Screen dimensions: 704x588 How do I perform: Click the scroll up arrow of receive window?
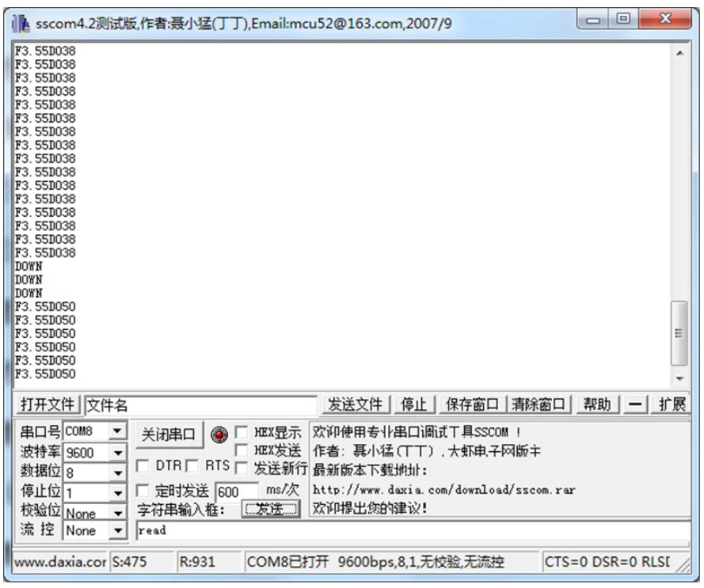tap(679, 53)
